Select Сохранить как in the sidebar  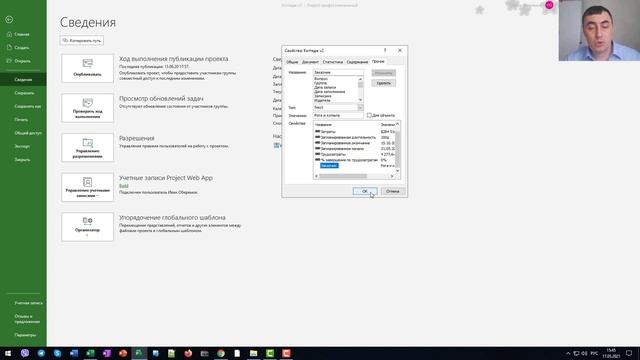click(x=28, y=106)
